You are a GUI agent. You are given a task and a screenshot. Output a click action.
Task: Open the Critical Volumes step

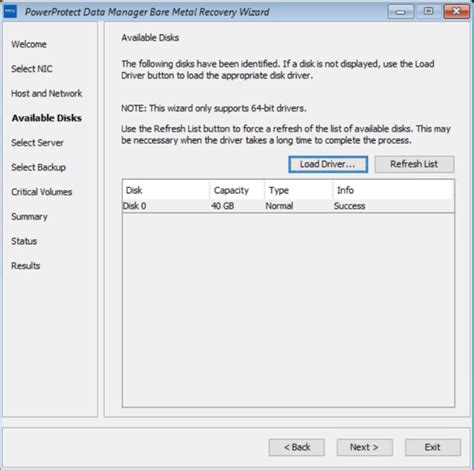coord(42,192)
